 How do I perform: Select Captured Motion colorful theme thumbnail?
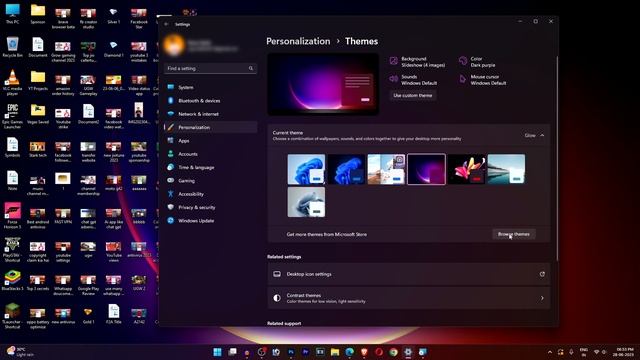[466, 169]
